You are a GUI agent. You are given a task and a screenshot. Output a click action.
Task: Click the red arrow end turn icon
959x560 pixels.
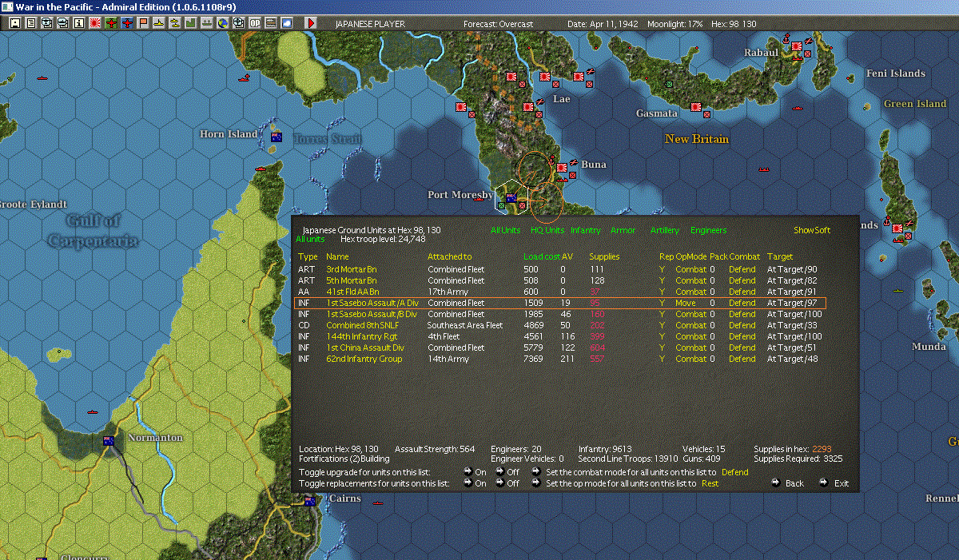[x=310, y=23]
